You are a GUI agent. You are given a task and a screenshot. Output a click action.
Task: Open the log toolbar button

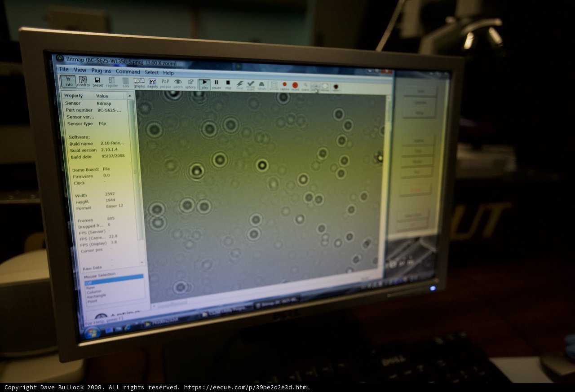(126, 82)
